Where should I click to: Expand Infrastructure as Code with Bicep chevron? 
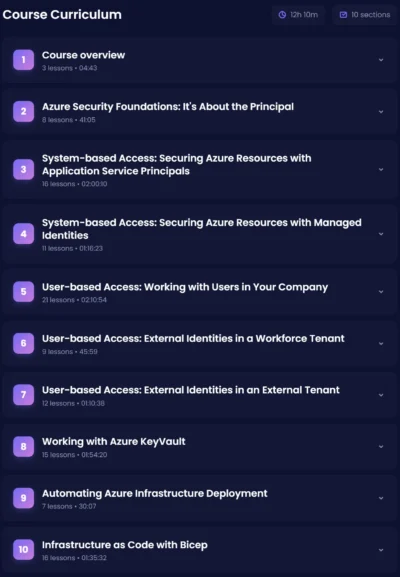pos(381,550)
